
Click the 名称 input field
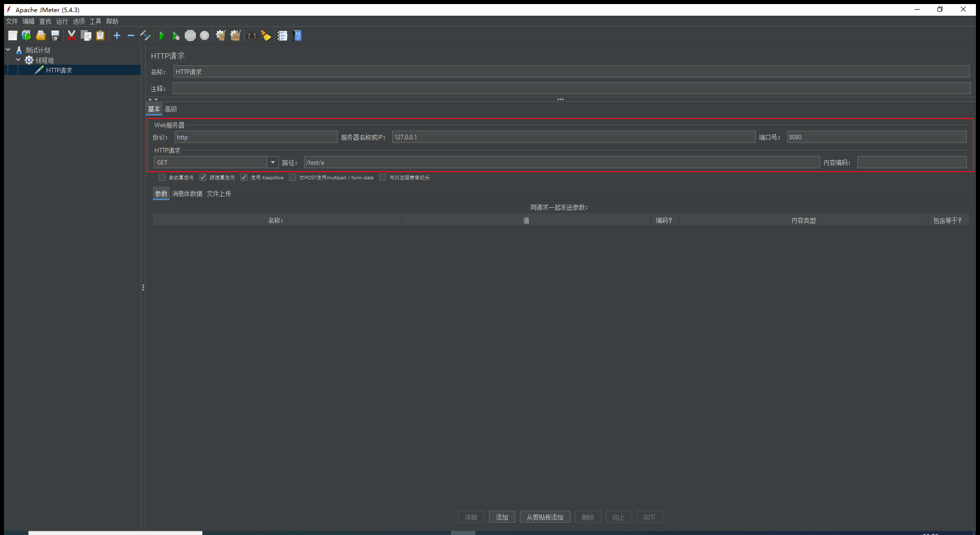pos(571,72)
